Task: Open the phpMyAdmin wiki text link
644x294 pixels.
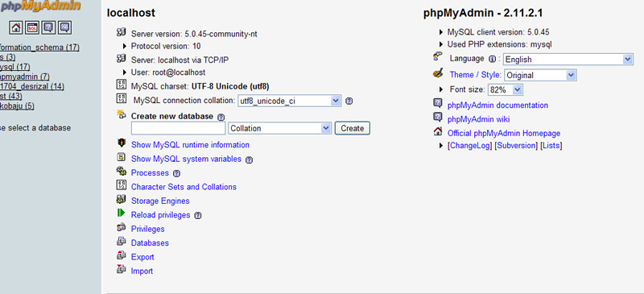Action: tap(479, 119)
